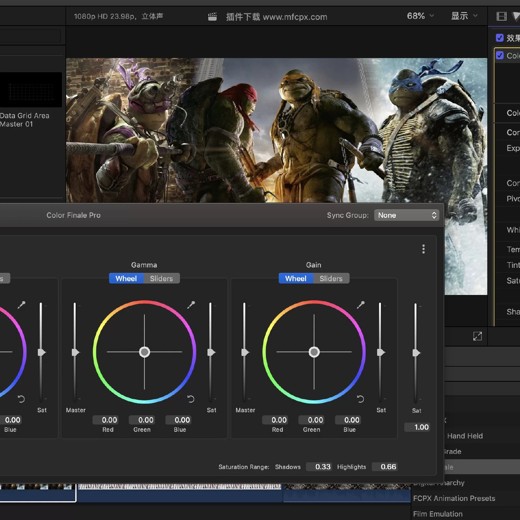Pick the Gamma wheel eyedropper tool

coord(191,305)
